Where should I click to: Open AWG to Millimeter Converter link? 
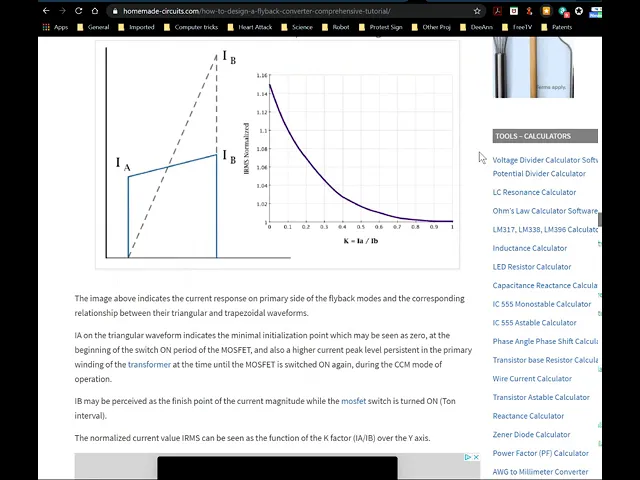tap(540, 472)
